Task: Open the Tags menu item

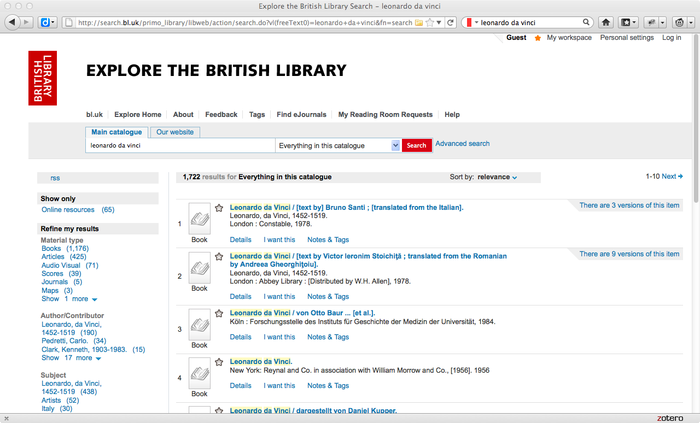Action: [x=257, y=115]
